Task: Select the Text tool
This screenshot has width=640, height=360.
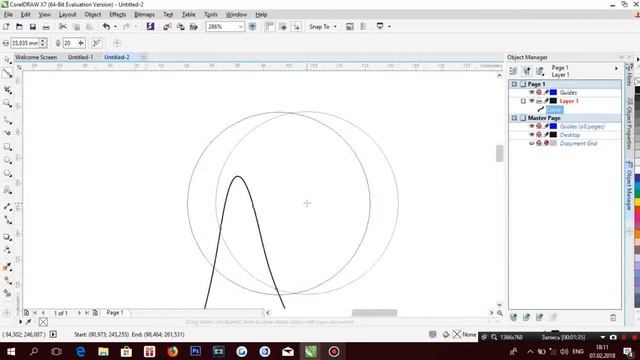Action: pyautogui.click(x=7, y=190)
